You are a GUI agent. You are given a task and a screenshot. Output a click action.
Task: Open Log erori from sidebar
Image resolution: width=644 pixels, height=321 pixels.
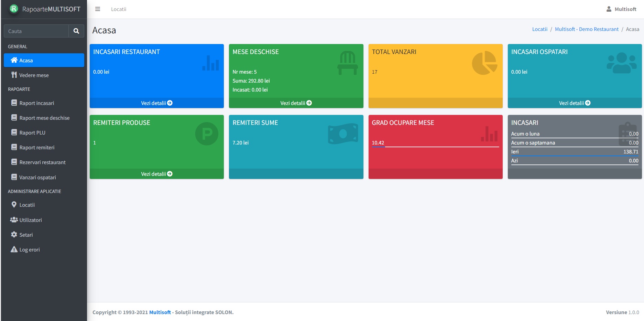click(29, 250)
